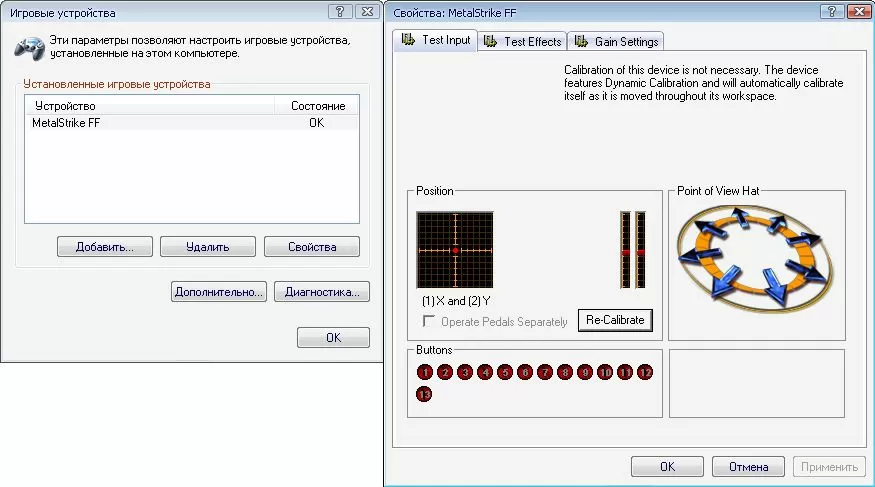Click the Отмена button
This screenshot has height=487, width=875.
click(x=747, y=467)
